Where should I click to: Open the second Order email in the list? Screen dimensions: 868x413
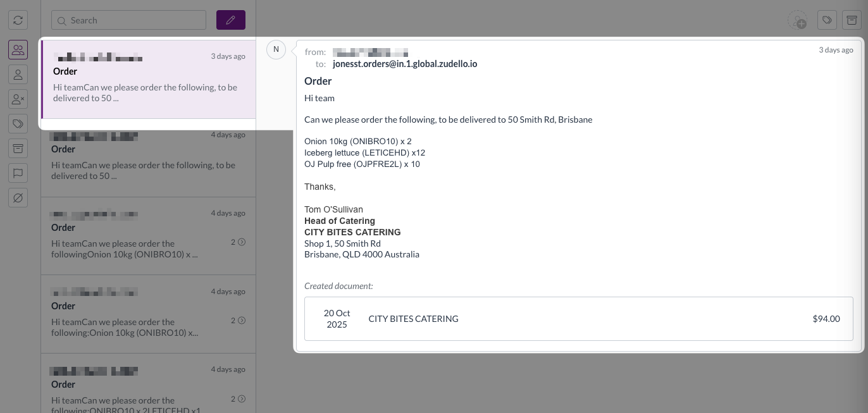(149, 157)
